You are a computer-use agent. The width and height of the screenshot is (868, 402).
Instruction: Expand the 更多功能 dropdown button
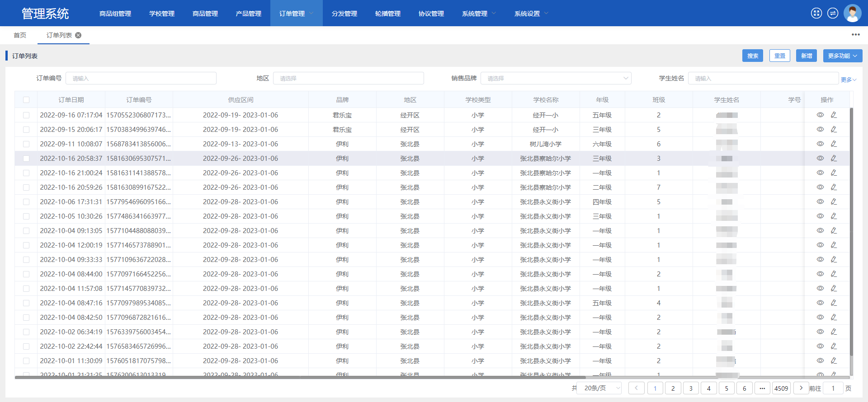(x=842, y=56)
